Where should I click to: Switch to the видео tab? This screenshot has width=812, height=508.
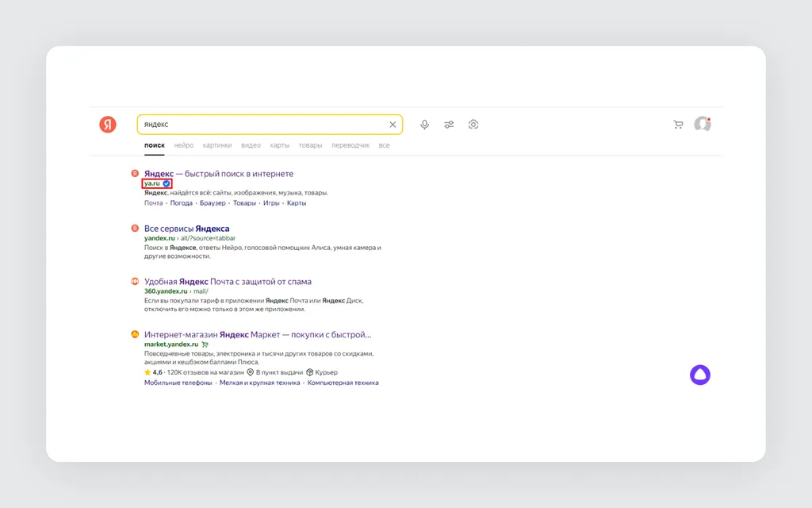click(x=251, y=145)
